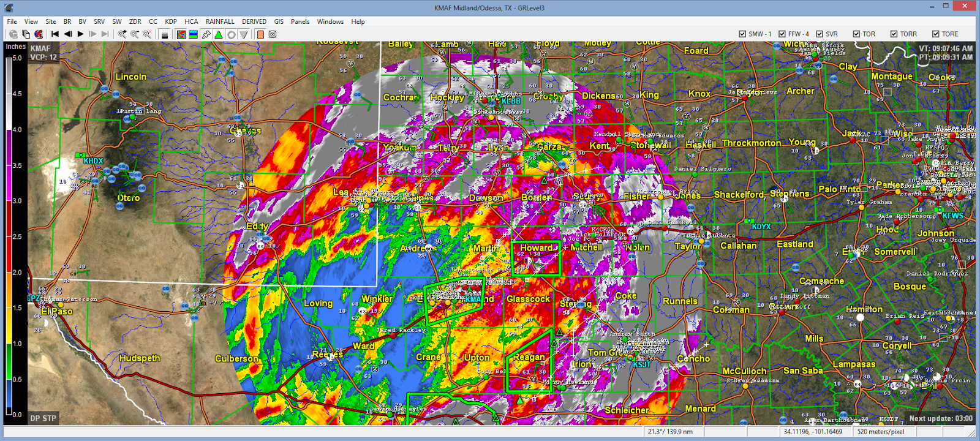Click the pushpin marker tool icon
Viewport: 980px width, 441px height.
pyautogui.click(x=206, y=34)
